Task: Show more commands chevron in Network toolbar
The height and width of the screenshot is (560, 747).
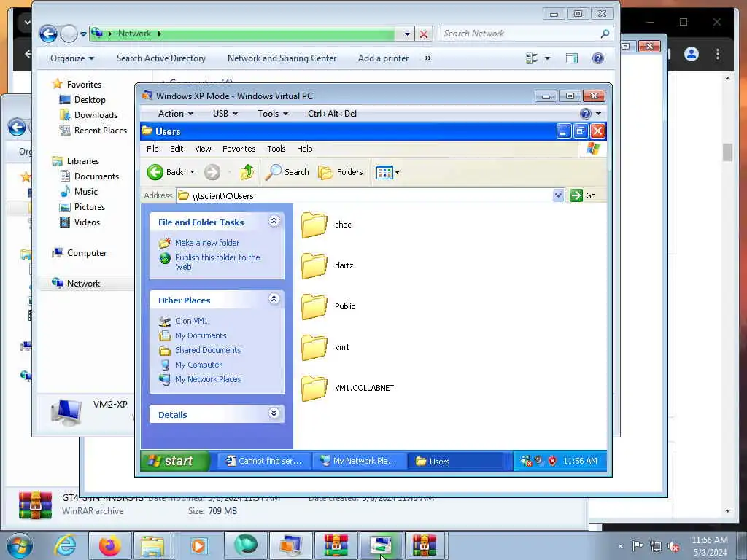Action: point(427,58)
